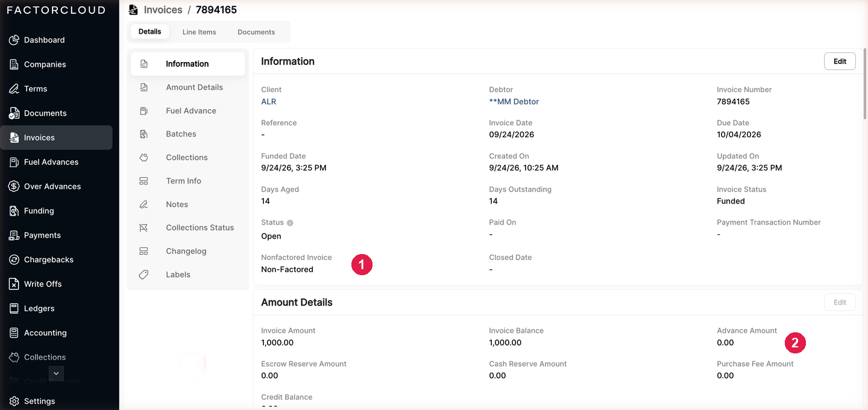Click the invoice number 7894165 value
868x410 pixels.
733,102
